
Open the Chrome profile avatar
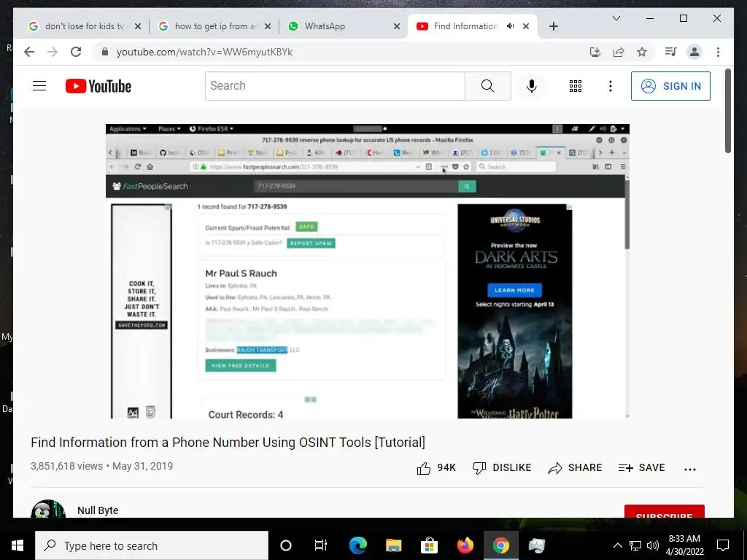click(x=694, y=52)
